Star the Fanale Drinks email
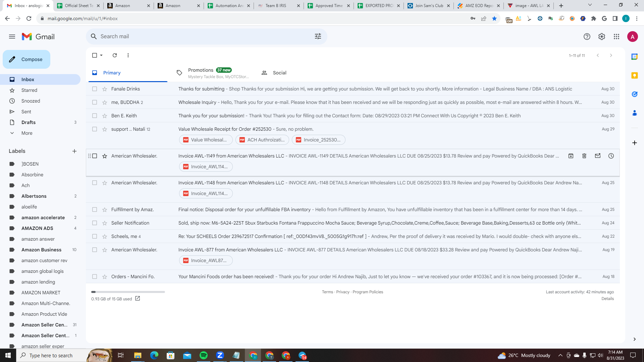This screenshot has height=362, width=644. [x=105, y=89]
